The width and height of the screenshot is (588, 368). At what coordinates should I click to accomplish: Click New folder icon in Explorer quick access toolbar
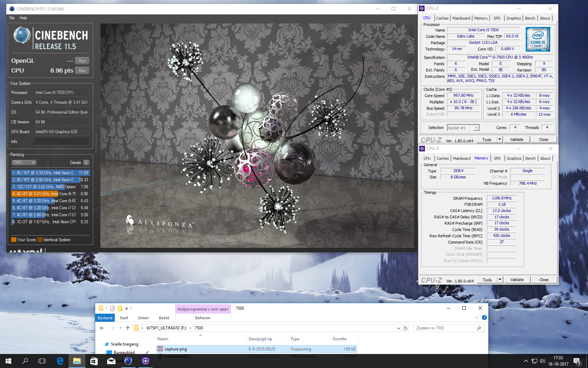pyautogui.click(x=120, y=308)
